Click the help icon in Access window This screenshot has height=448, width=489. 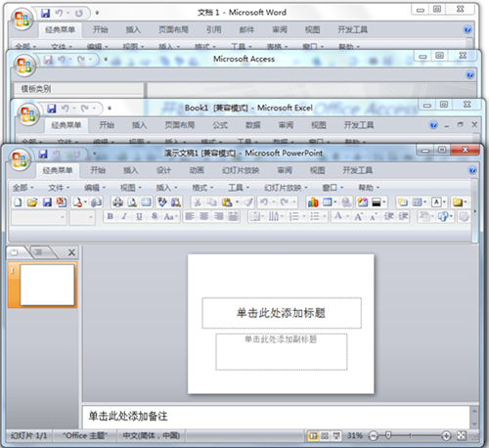(x=469, y=75)
